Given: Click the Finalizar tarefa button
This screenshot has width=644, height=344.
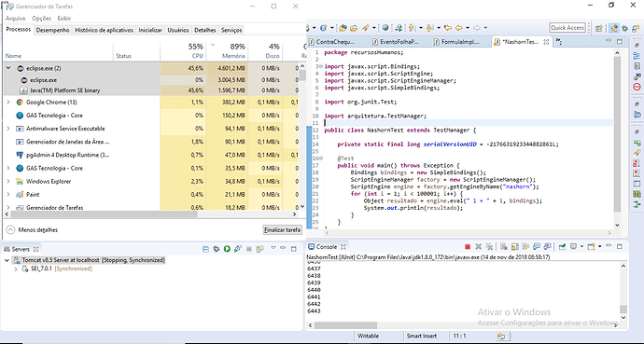Looking at the screenshot, I should [x=282, y=230].
